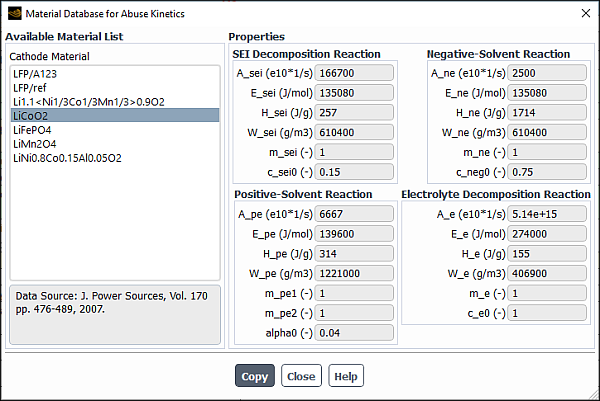Click the E_ne field showing 135080
Screen dimensions: 600x401
tap(547, 93)
